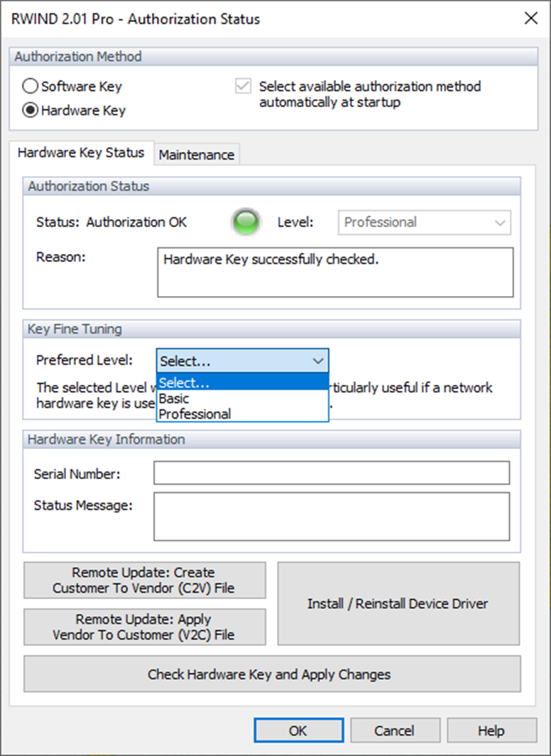Collapse the Preferred Level combo box
The image size is (551, 756).
(x=318, y=361)
